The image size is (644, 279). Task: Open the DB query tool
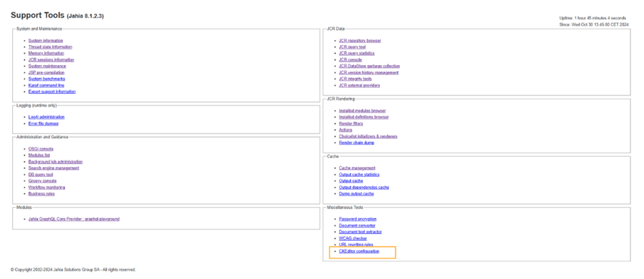pos(41,174)
